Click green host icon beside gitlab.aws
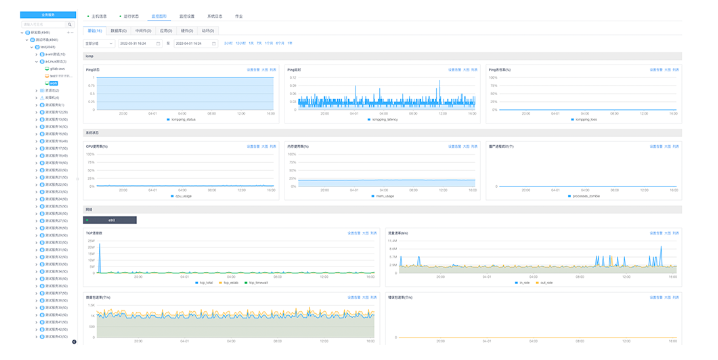This screenshot has width=718, height=360. (x=47, y=69)
